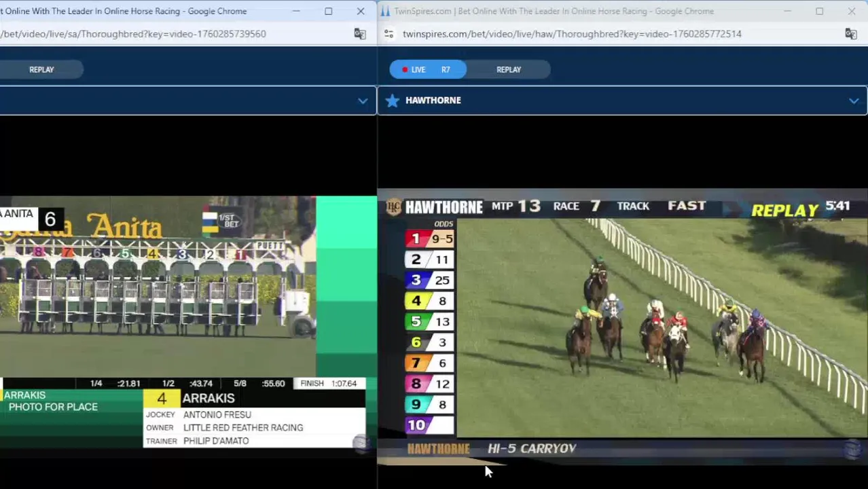This screenshot has height=489, width=868.
Task: Click horse number 2 odds 11 row
Action: (x=429, y=259)
